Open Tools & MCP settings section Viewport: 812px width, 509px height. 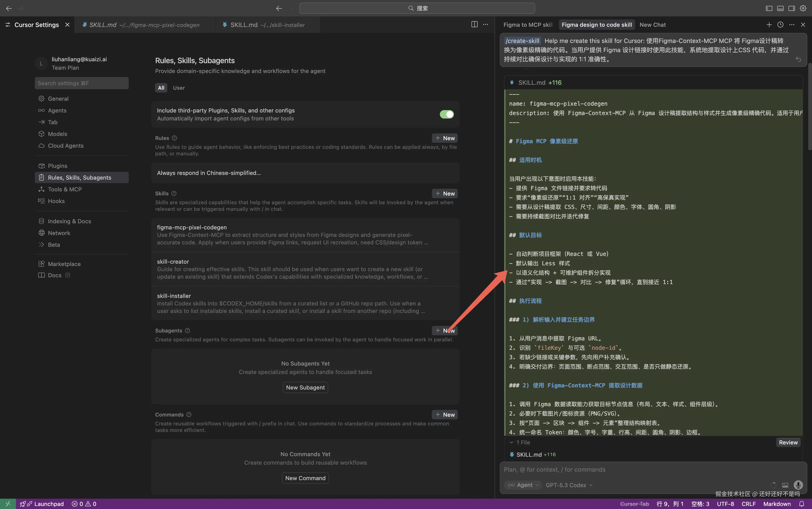point(65,189)
